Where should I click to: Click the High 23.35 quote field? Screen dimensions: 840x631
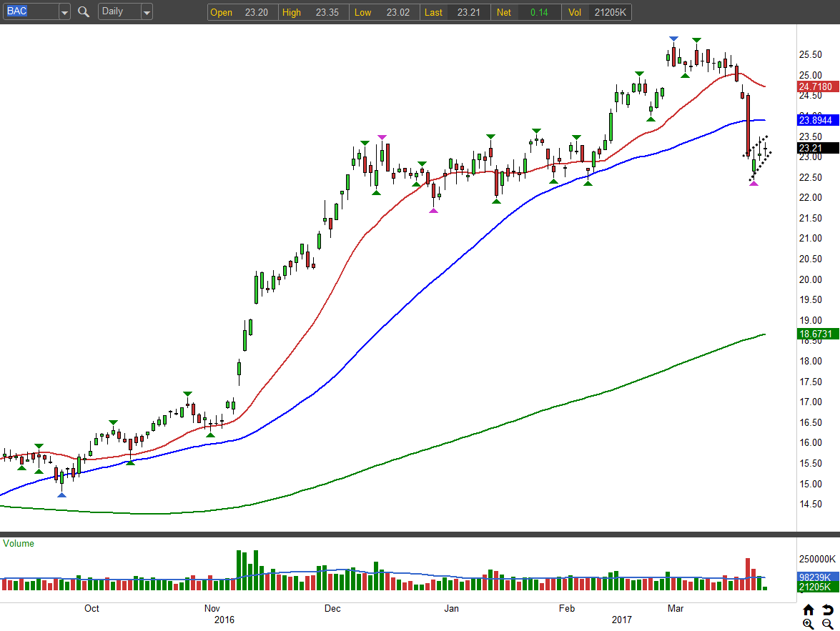(313, 12)
